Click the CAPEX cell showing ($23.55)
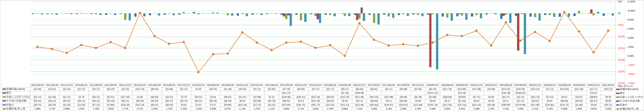Viewport: 644px width, 111px height. (506, 89)
